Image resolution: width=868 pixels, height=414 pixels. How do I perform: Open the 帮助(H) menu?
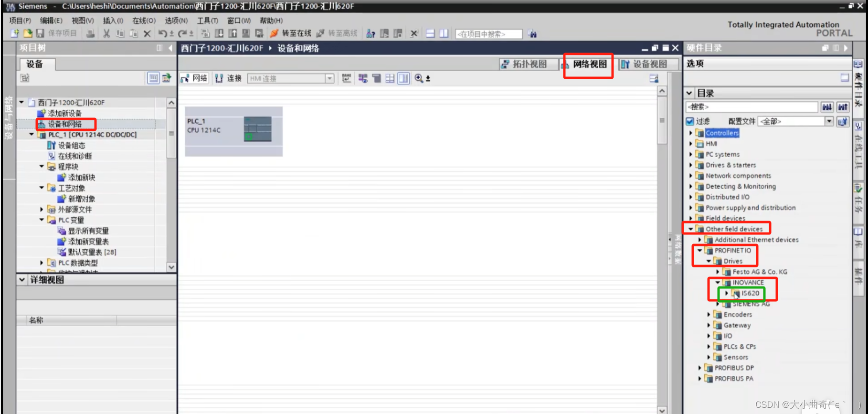[x=271, y=21]
